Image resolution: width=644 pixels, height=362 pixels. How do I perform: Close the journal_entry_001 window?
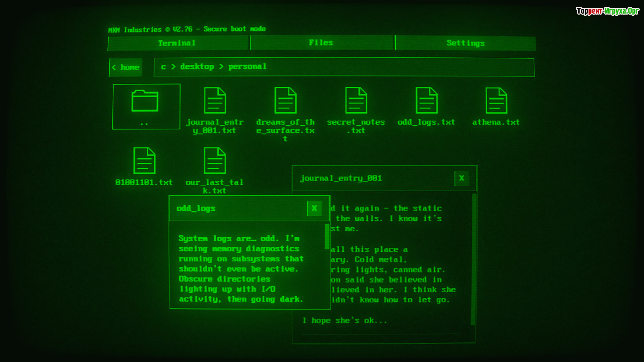click(x=462, y=178)
